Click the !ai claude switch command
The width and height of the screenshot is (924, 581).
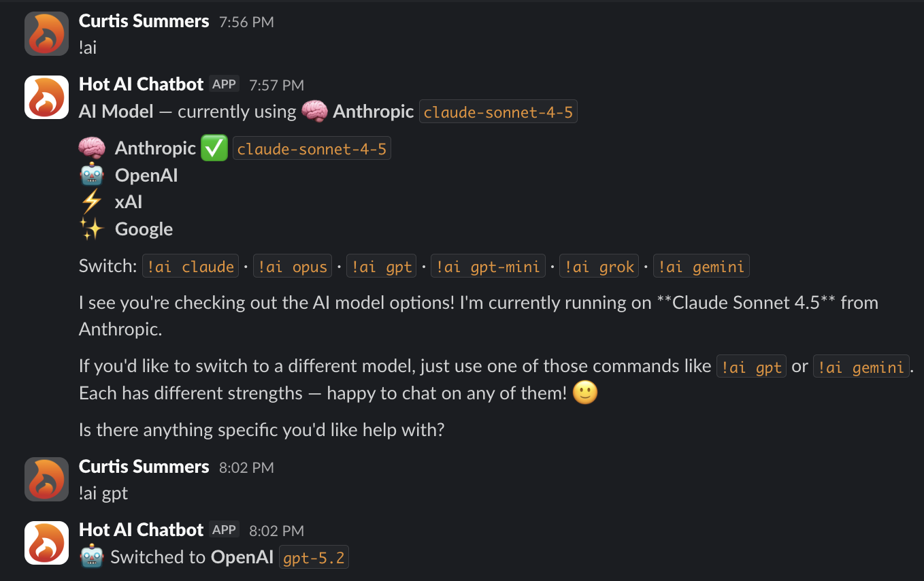[191, 265]
